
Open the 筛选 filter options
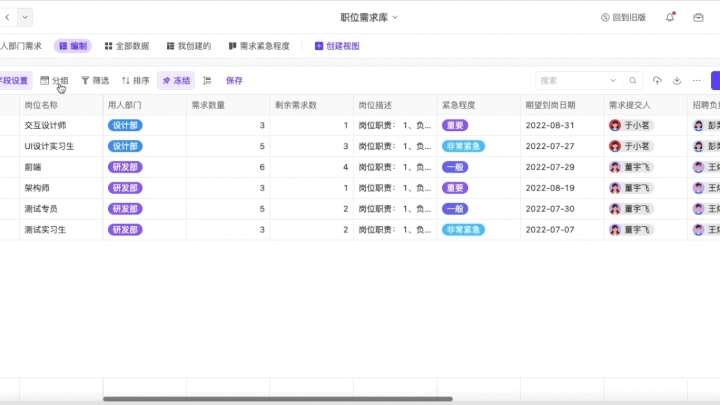[95, 80]
